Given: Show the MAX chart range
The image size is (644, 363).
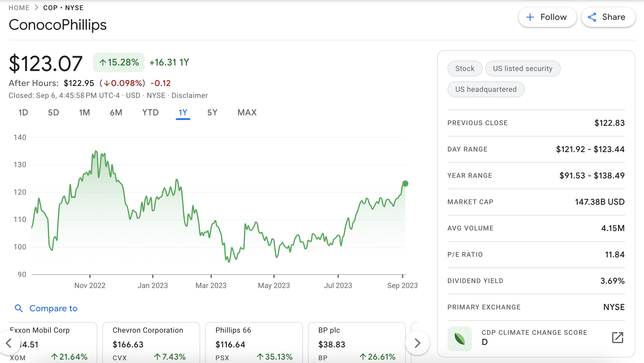Looking at the screenshot, I should (247, 113).
